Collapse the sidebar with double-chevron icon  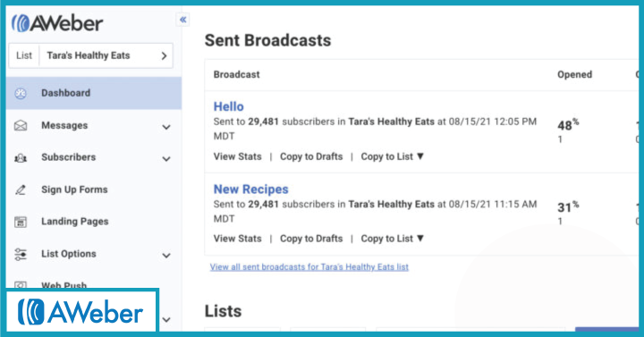pyautogui.click(x=182, y=20)
